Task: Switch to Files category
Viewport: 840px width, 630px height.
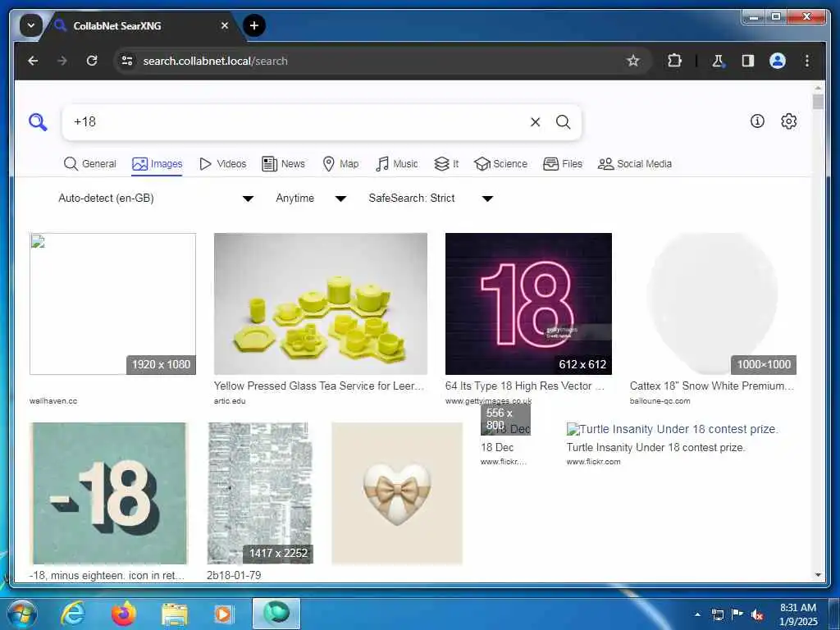Action: [563, 164]
